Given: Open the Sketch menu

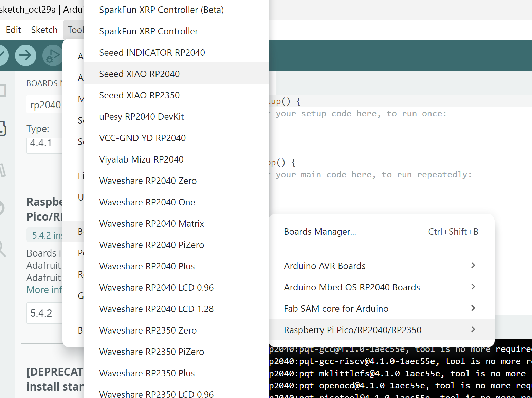Looking at the screenshot, I should [44, 30].
